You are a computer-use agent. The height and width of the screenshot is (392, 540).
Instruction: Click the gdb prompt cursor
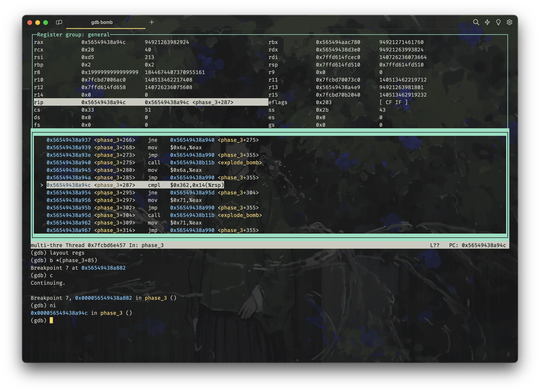click(51, 320)
